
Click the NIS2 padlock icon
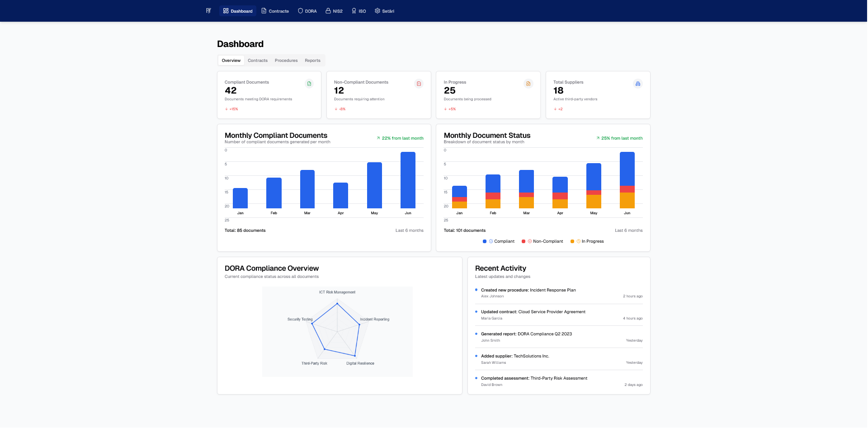(x=328, y=10)
